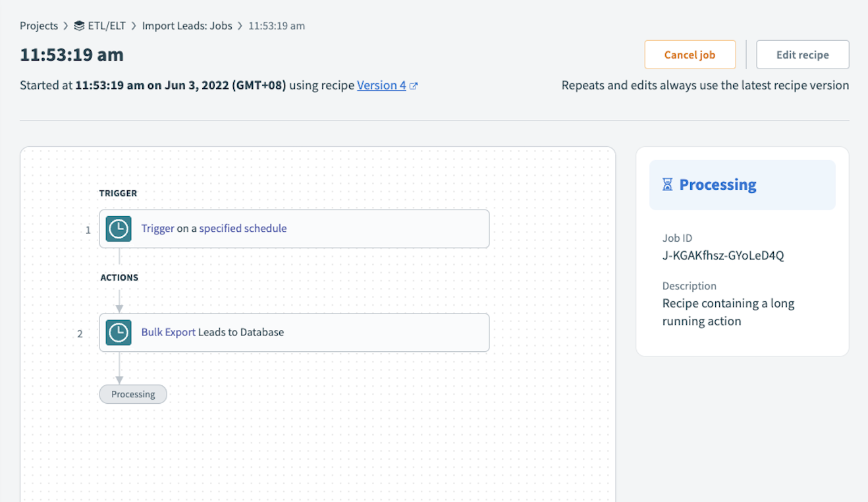Open the Version 4 recipe link
The width and height of the screenshot is (868, 502).
pos(381,85)
